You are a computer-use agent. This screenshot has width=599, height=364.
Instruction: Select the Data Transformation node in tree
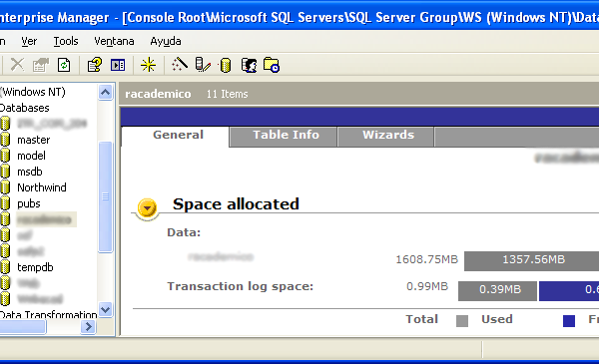pos(49,315)
